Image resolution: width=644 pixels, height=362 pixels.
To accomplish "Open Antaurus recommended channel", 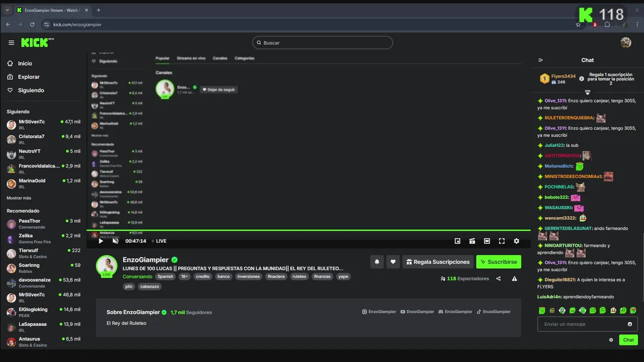I will pyautogui.click(x=44, y=342).
